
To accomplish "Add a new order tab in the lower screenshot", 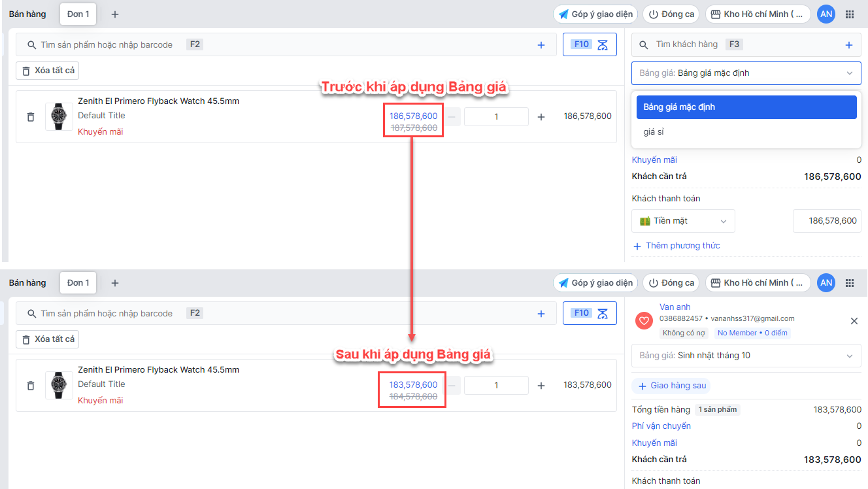I will point(115,283).
